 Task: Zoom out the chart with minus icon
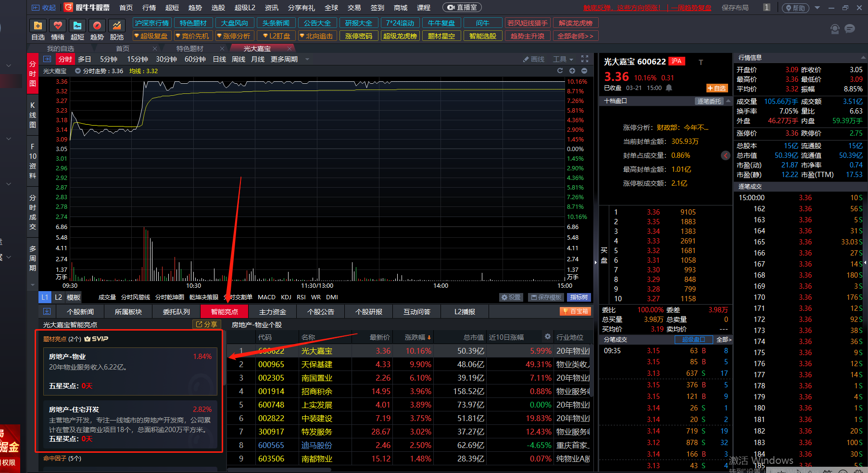click(x=584, y=71)
